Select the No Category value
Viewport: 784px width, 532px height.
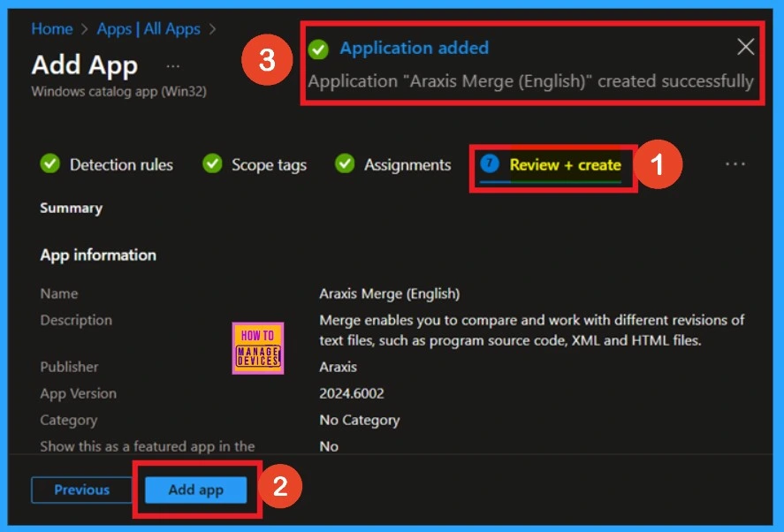pyautogui.click(x=360, y=420)
